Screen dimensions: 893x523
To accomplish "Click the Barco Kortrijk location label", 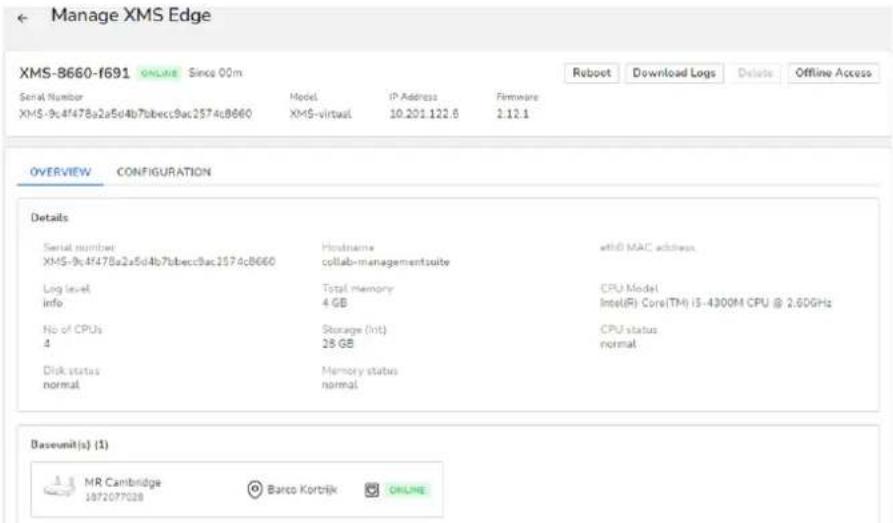I will point(302,490).
